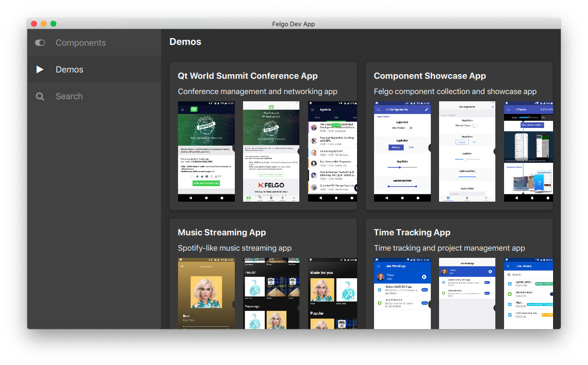Click the album art screenshot with the singer

pos(206,293)
